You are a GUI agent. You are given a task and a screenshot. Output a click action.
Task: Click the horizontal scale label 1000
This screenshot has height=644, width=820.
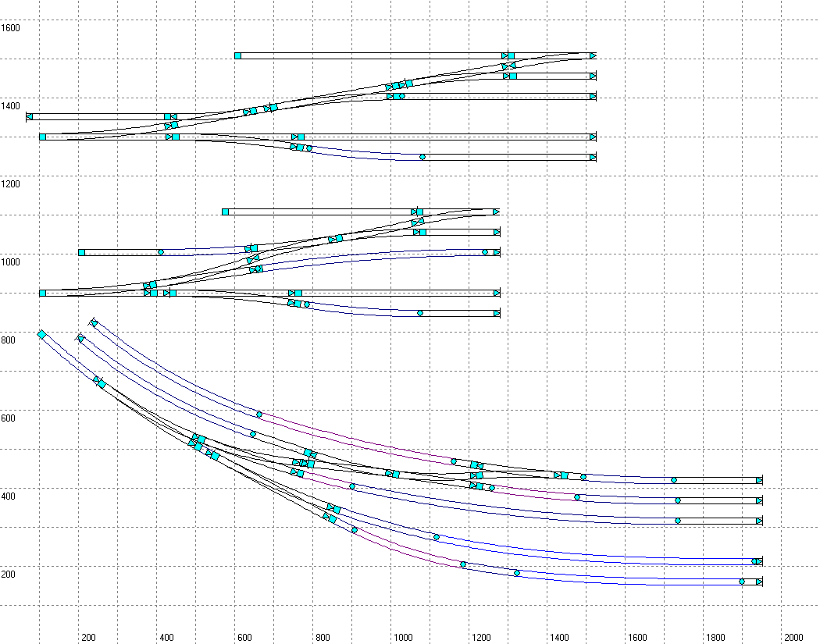tap(403, 637)
